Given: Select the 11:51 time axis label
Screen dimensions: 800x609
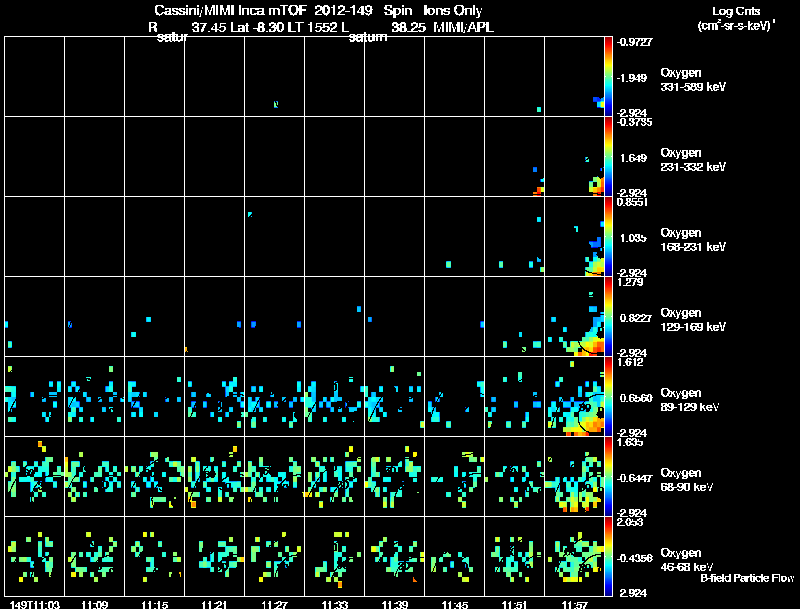Looking at the screenshot, I should click(514, 604).
